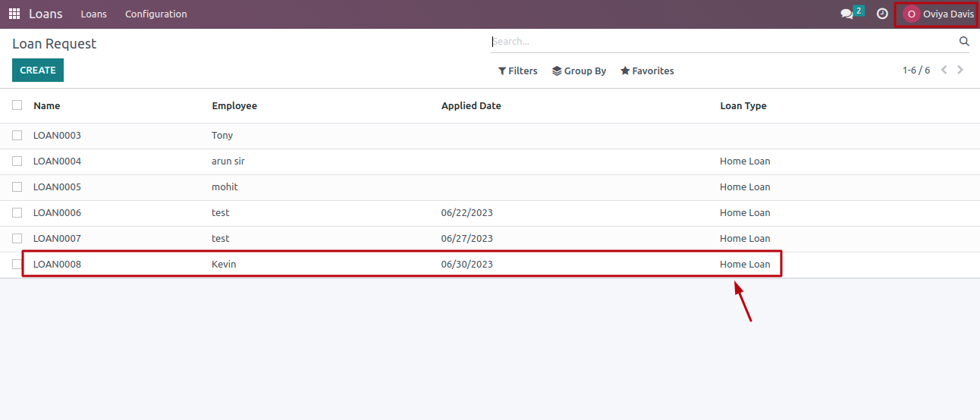
Task: Expand the Favorites dropdown
Action: pyautogui.click(x=647, y=71)
